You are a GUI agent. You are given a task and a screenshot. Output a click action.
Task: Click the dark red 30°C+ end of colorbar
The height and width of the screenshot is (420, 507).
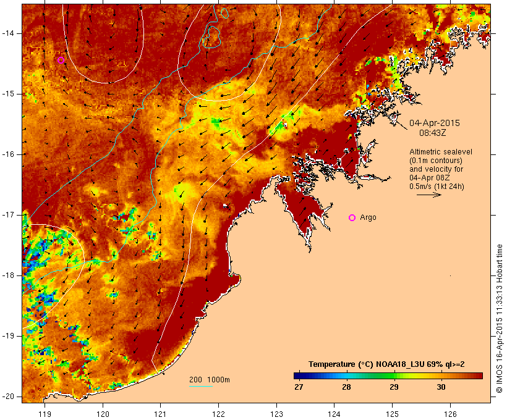479,376
